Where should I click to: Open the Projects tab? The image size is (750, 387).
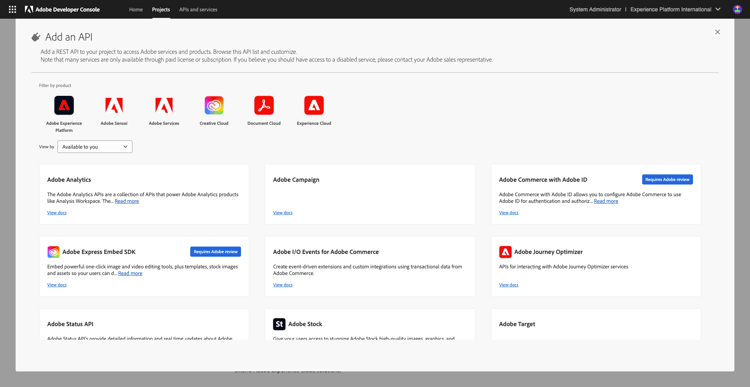pyautogui.click(x=161, y=9)
